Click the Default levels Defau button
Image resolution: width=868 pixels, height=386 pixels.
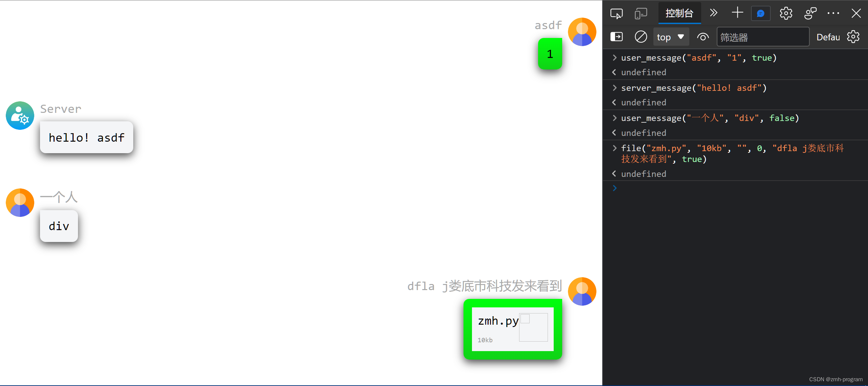(x=828, y=37)
